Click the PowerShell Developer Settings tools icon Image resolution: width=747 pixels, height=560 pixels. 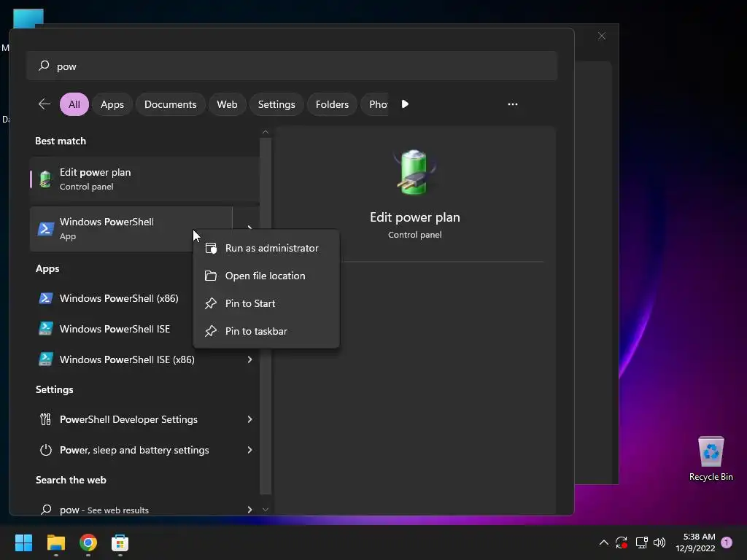click(x=46, y=419)
